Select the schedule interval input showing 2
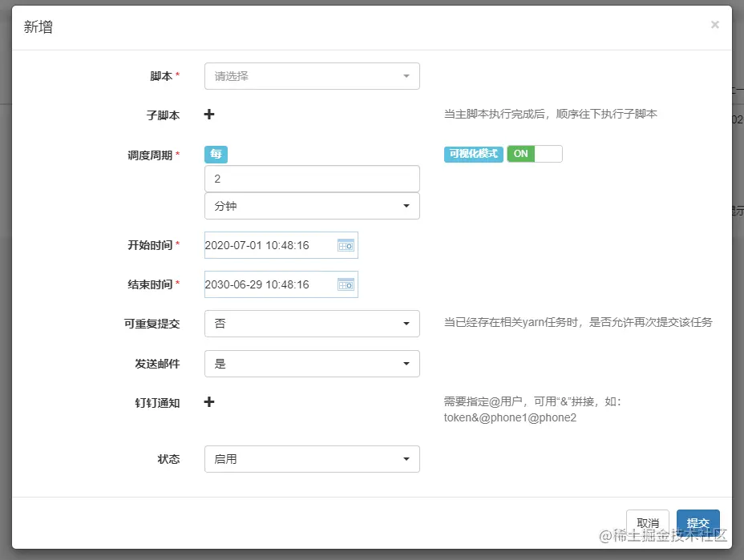The width and height of the screenshot is (744, 560). coord(312,179)
